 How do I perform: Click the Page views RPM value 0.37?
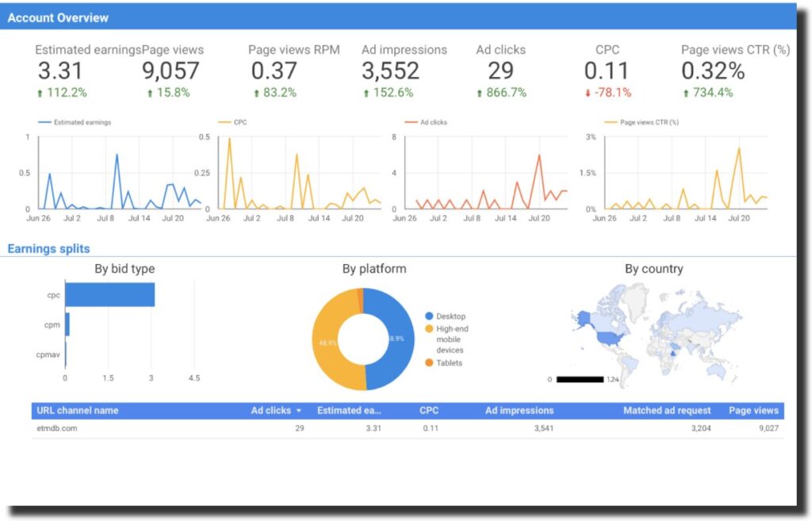point(274,71)
